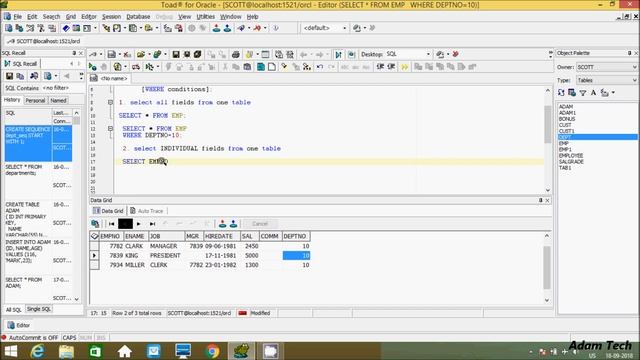Image resolution: width=640 pixels, height=360 pixels.
Task: Click the letter A icon in Object Palette
Action: tap(593, 93)
